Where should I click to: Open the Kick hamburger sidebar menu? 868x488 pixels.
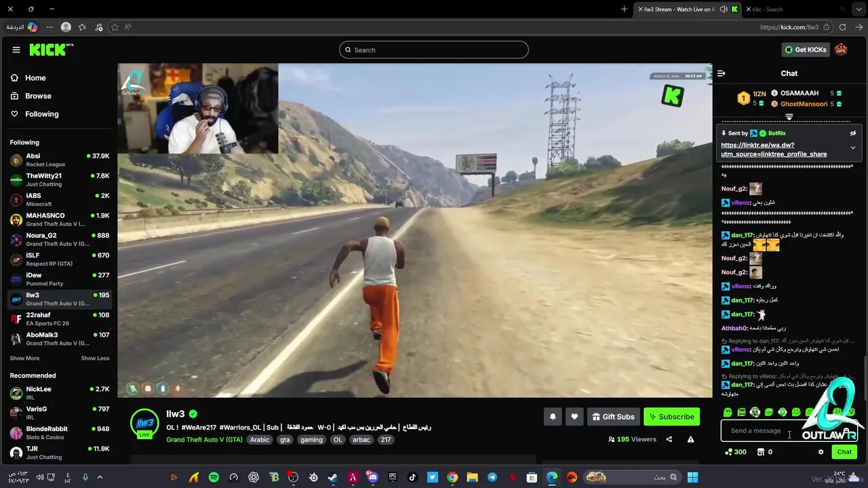point(16,49)
